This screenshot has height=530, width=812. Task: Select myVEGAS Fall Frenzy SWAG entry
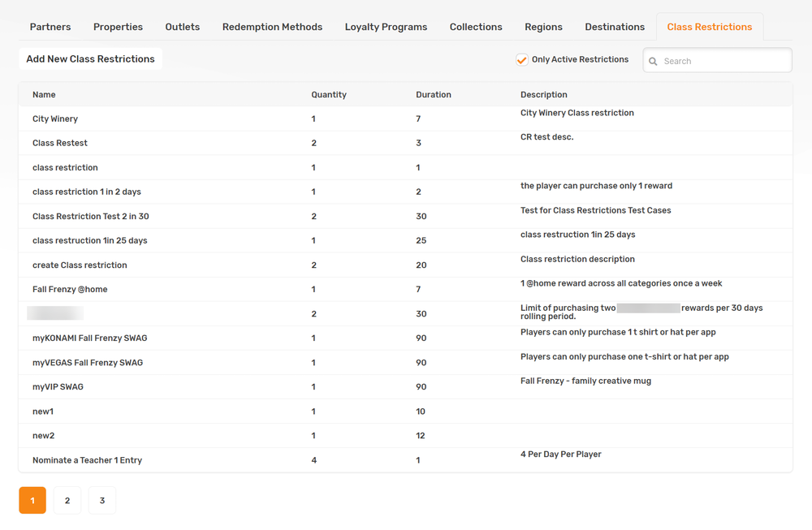click(x=405, y=363)
